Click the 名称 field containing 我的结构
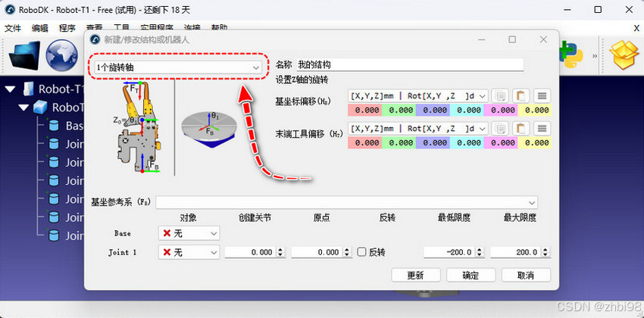The width and height of the screenshot is (644, 318). [409, 65]
